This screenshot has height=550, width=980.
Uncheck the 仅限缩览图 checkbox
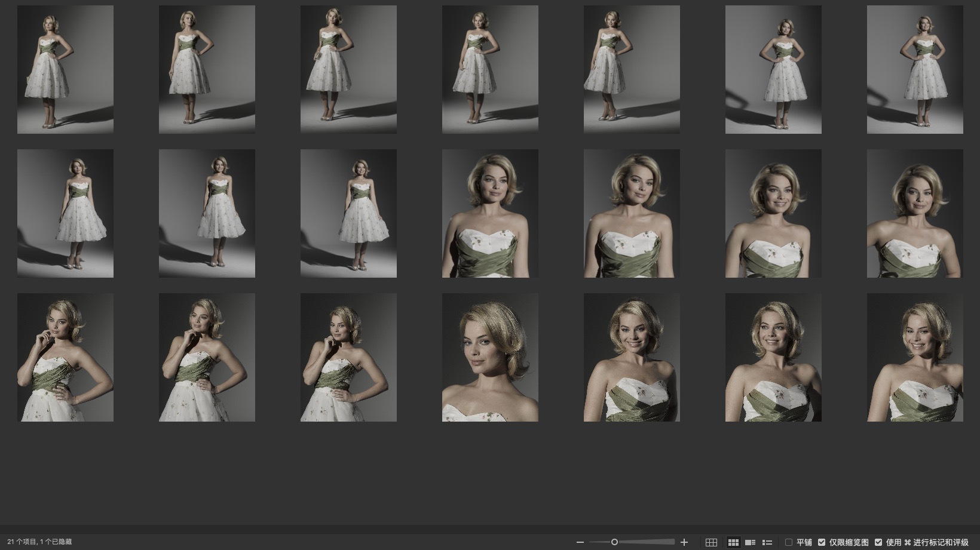[x=822, y=542]
